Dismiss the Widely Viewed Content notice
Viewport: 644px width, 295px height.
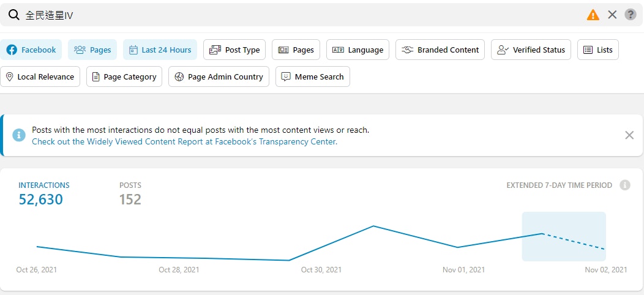[629, 135]
